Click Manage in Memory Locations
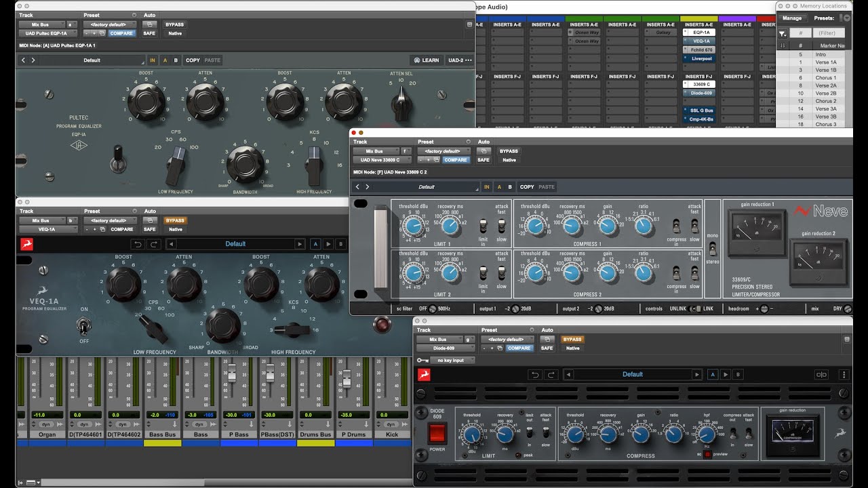The height and width of the screenshot is (488, 868). point(791,18)
